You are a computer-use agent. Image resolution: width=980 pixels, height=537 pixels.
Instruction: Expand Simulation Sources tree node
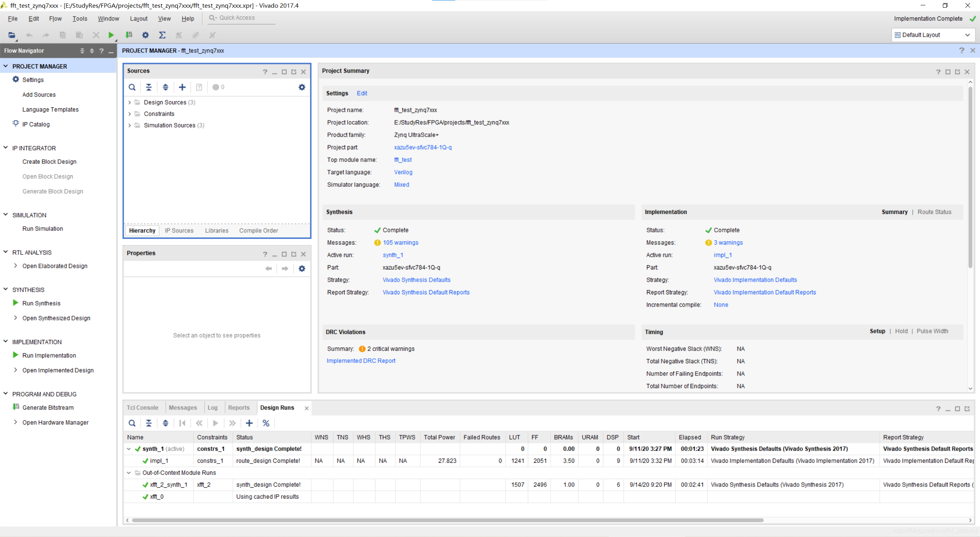[x=130, y=125]
